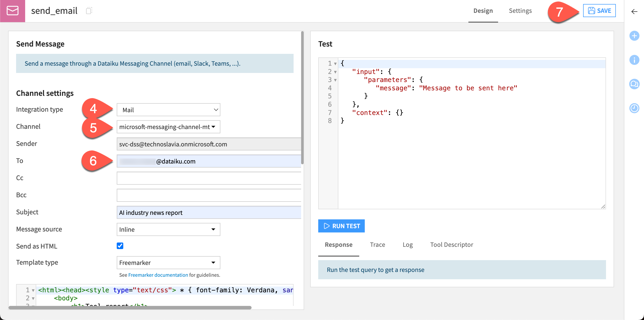Open the Integration type dropdown
Viewport: 644px width, 320px height.
168,110
